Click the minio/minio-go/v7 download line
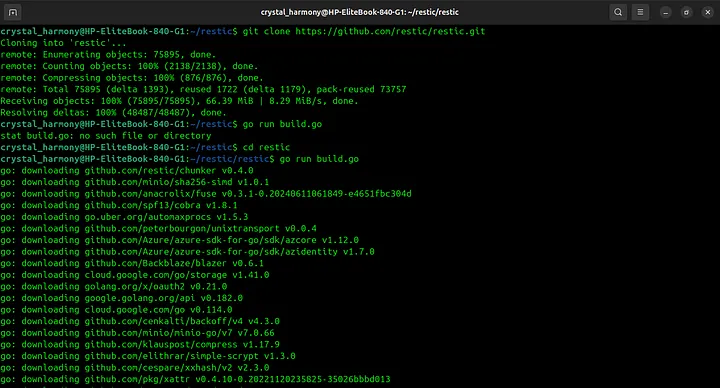 pyautogui.click(x=137, y=333)
